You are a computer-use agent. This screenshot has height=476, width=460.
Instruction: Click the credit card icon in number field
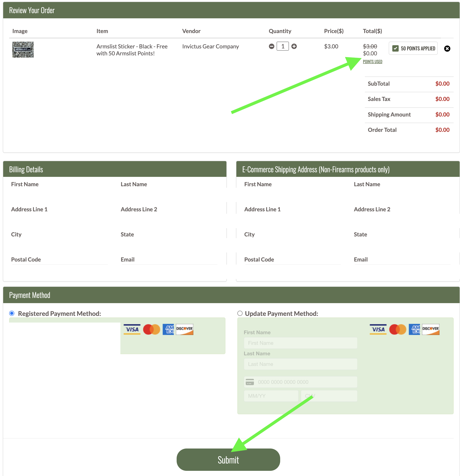pyautogui.click(x=250, y=382)
